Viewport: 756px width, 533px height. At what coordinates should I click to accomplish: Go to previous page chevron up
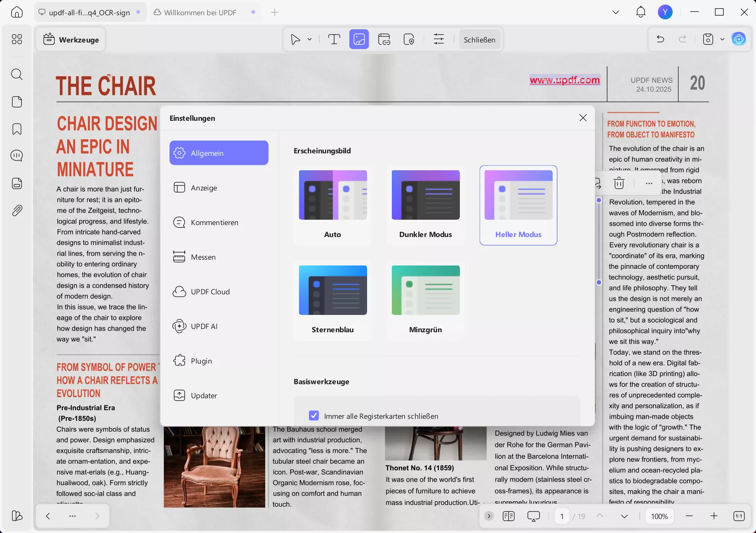click(x=600, y=516)
